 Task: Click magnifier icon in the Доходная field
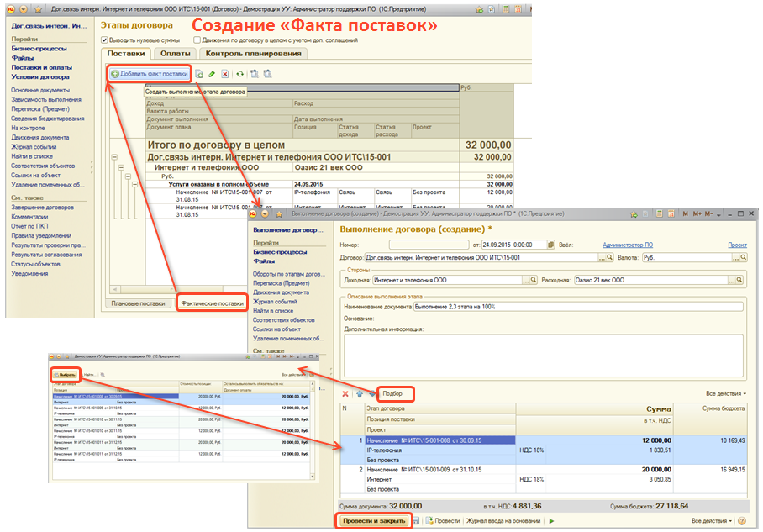(530, 280)
